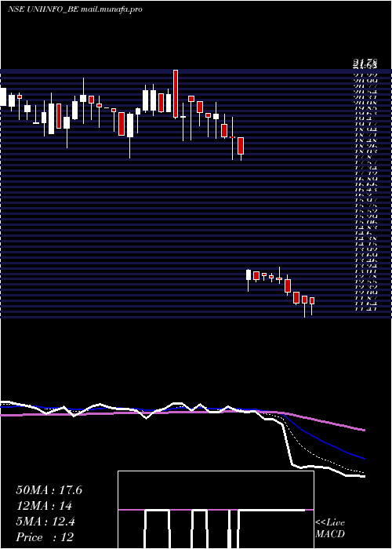Select the 50MA : 17.6 reading
Image resolution: width=392 pixels, height=549 pixels.
tap(49, 490)
